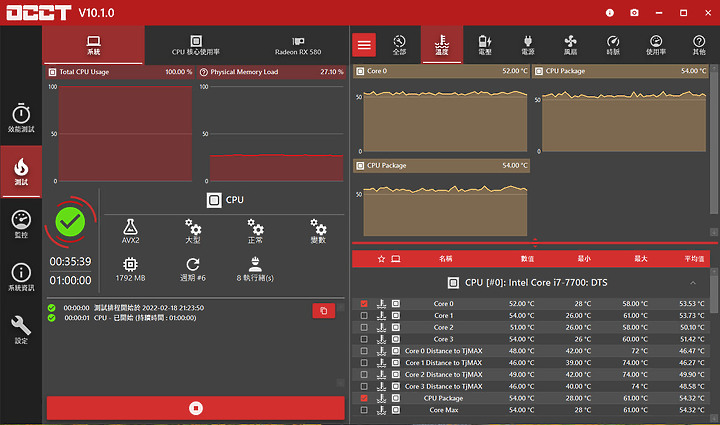Uncheck the Core 0 graph checkbox
This screenshot has width=720, height=425.
[x=364, y=304]
